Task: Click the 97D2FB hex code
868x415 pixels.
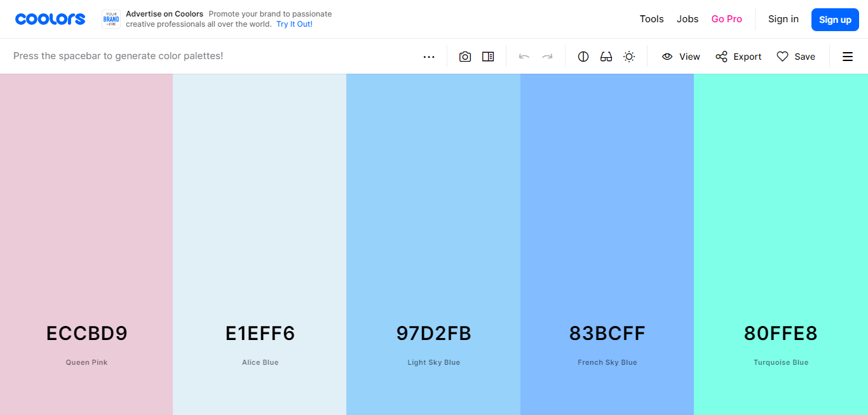Action: (x=434, y=334)
